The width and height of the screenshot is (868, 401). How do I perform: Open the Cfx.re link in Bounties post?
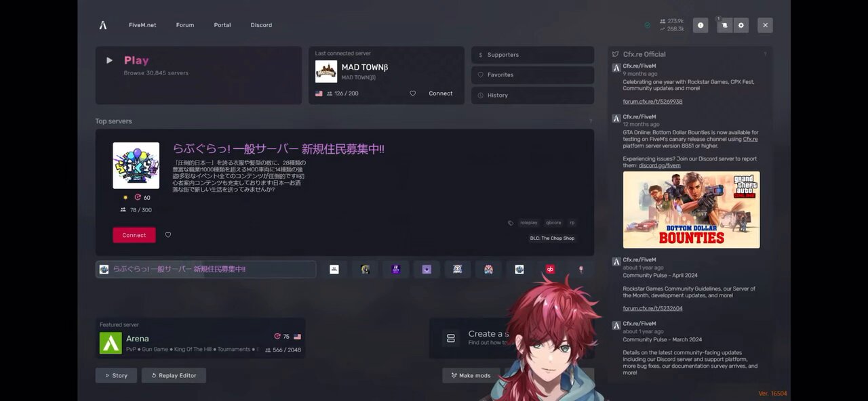(750, 139)
